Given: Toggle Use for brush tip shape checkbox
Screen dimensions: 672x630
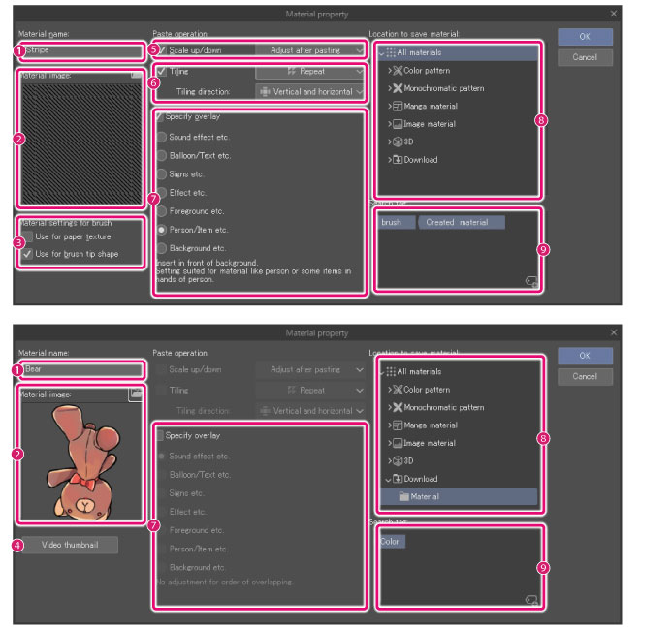Looking at the screenshot, I should (27, 254).
